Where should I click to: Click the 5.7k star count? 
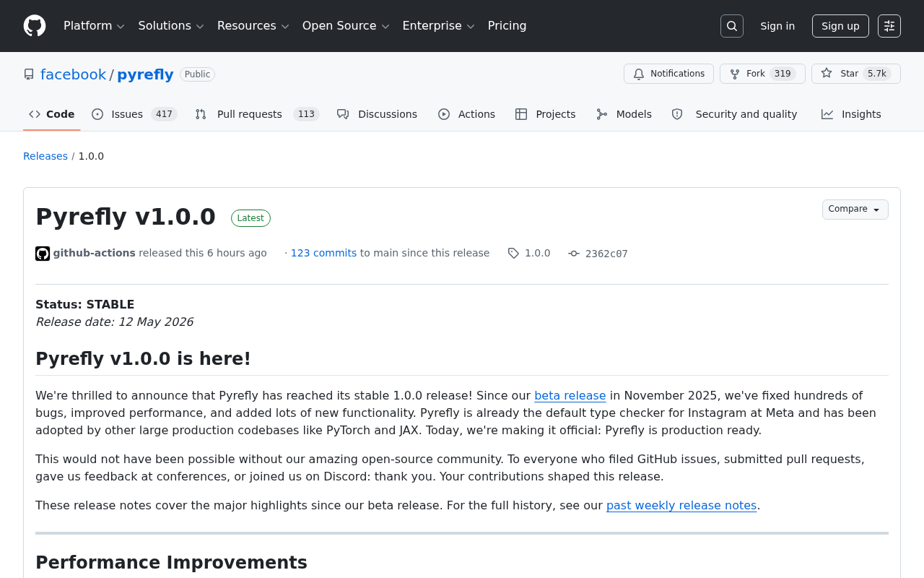[x=877, y=74]
